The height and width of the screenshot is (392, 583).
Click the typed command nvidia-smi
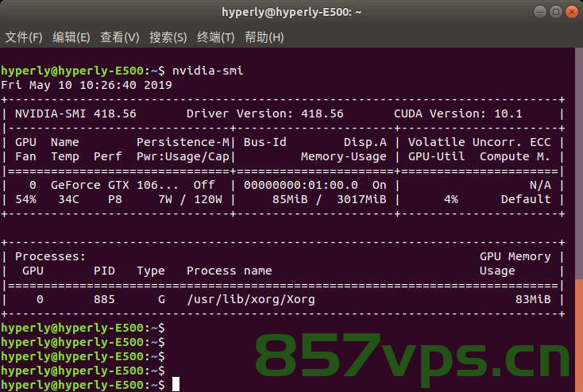(x=208, y=71)
